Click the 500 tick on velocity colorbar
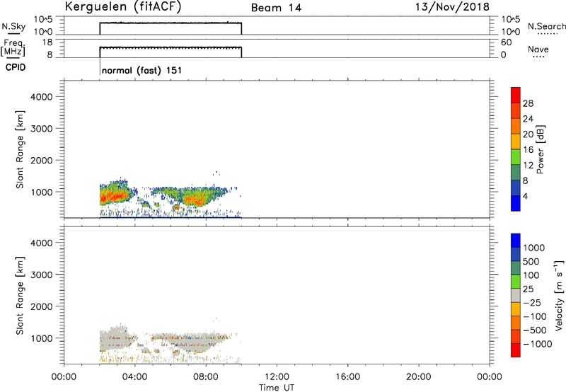 click(x=531, y=261)
